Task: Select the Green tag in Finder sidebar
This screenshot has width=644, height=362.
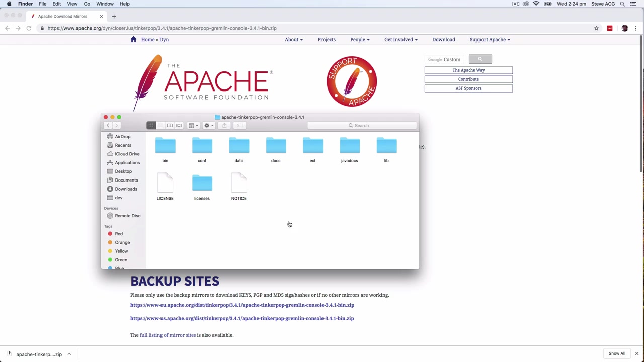Action: [121, 260]
